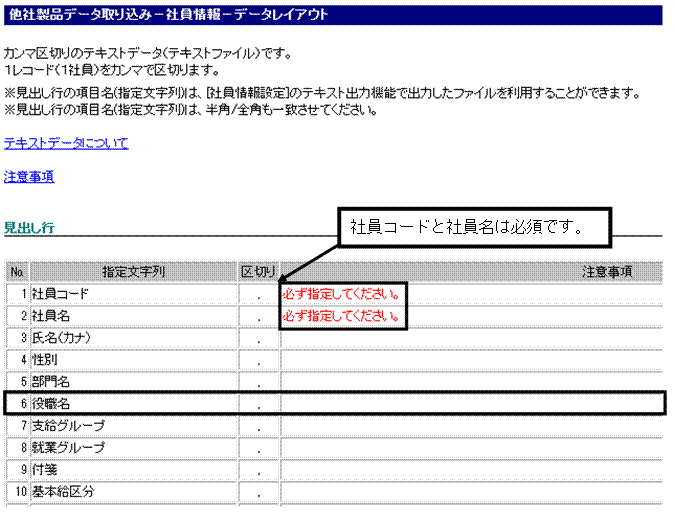Click the No. column header

click(18, 272)
